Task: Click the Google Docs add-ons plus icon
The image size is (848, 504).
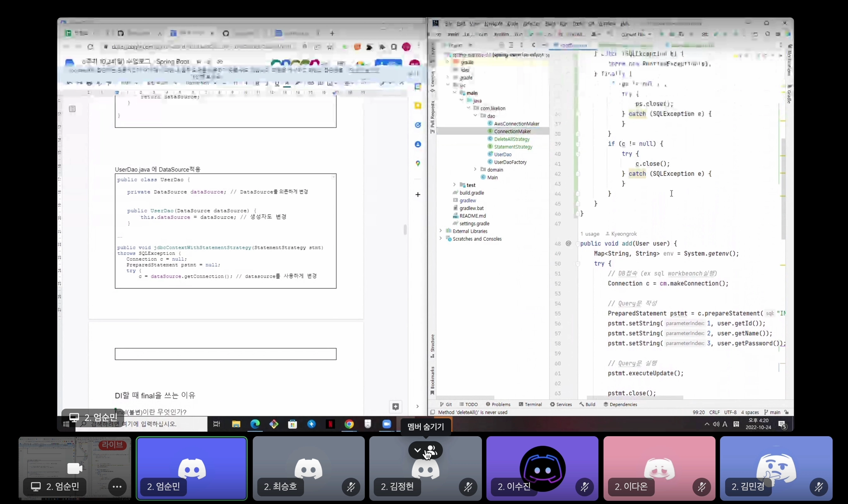Action: (418, 194)
